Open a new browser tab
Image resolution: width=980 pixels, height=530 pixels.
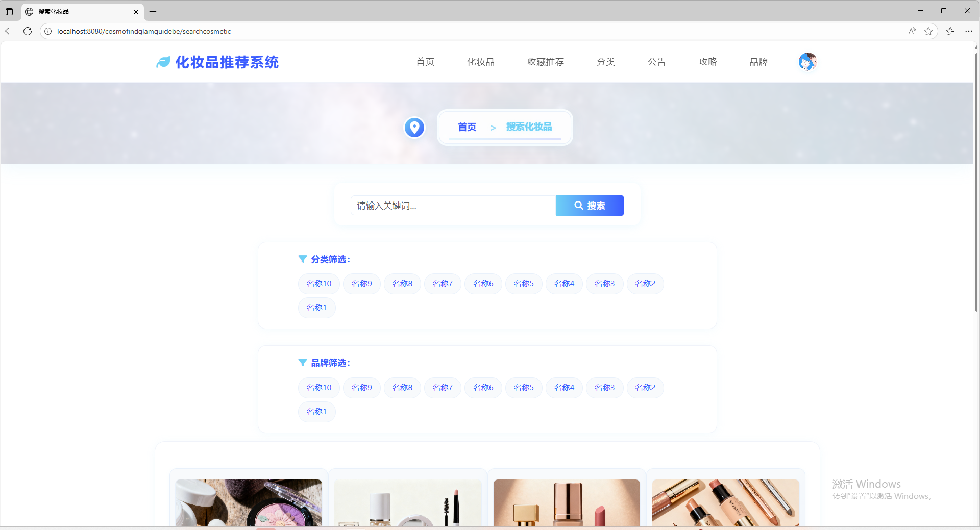point(153,11)
